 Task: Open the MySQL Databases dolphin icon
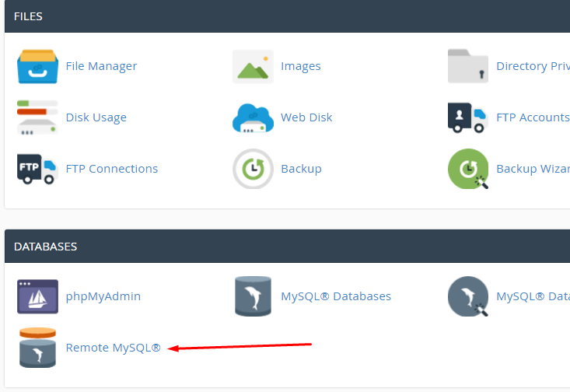tap(253, 296)
